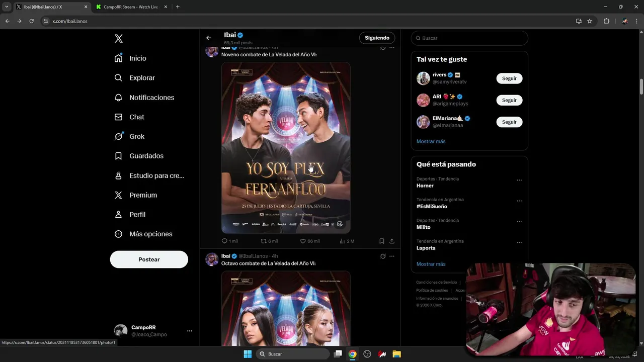The width and height of the screenshot is (644, 362).
Task: Open the #EsMiSueño trending topic
Action: pos(432,207)
